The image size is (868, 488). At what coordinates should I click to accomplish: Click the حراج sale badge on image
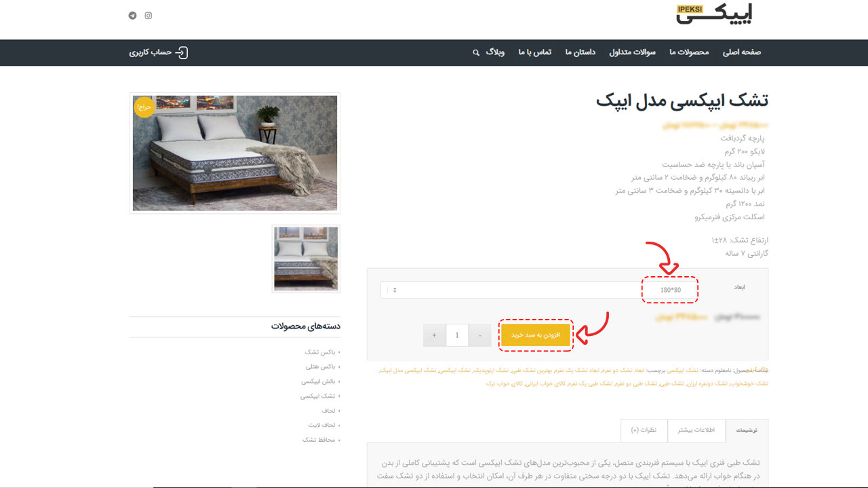point(144,107)
